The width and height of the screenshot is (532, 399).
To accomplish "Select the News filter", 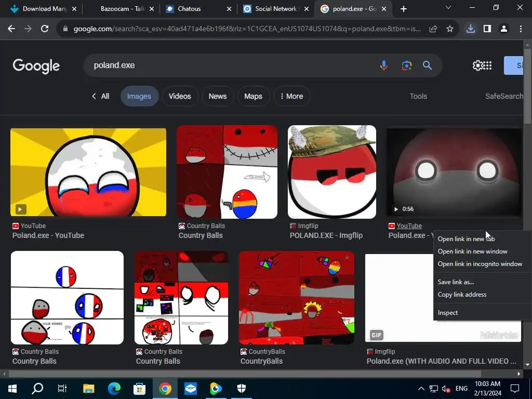I will pyautogui.click(x=218, y=96).
